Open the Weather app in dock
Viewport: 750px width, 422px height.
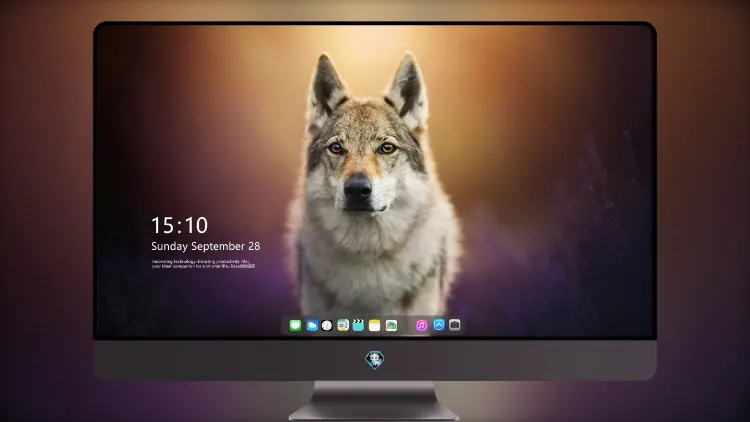click(x=312, y=325)
